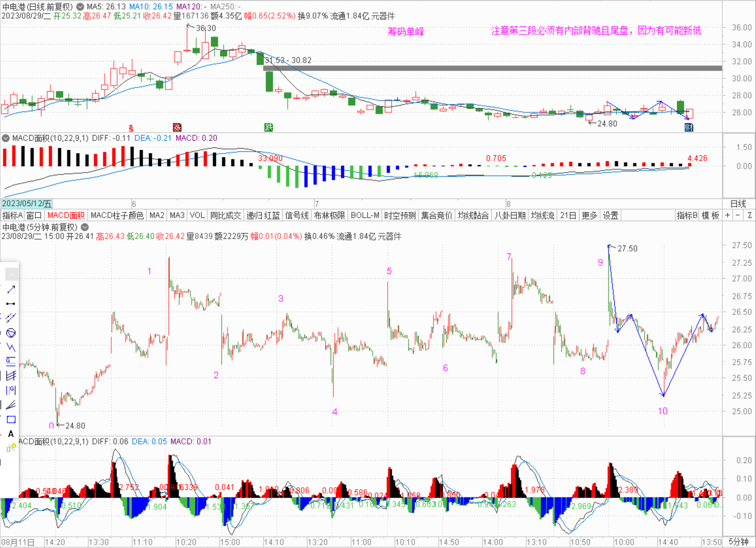Click the wave label 10 on 5-minute chart
The height and width of the screenshot is (548, 756).
pos(662,411)
